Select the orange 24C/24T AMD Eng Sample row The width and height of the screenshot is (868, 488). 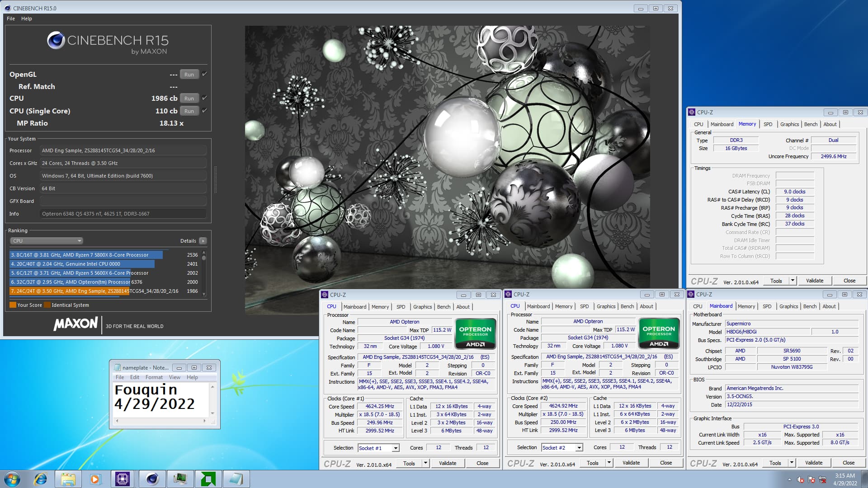(104, 291)
